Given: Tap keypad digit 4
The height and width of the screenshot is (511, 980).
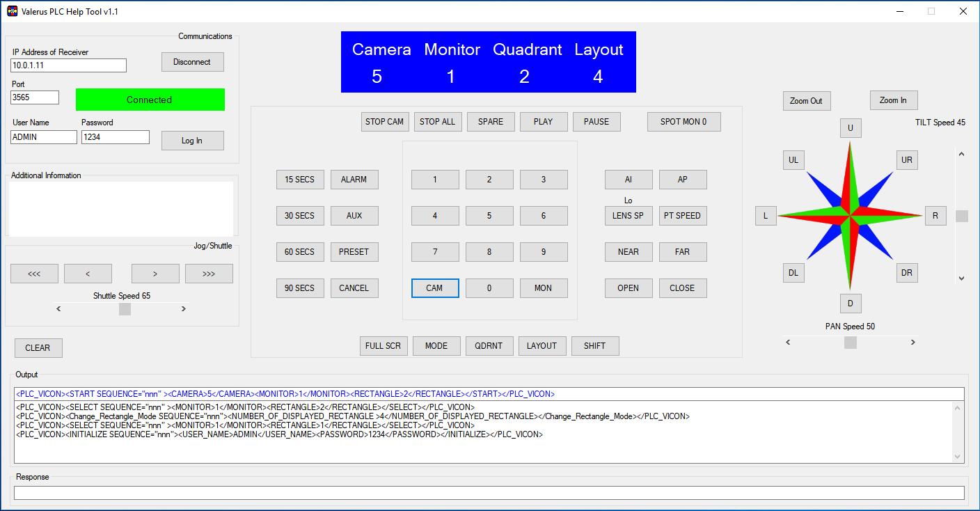Looking at the screenshot, I should pos(435,216).
